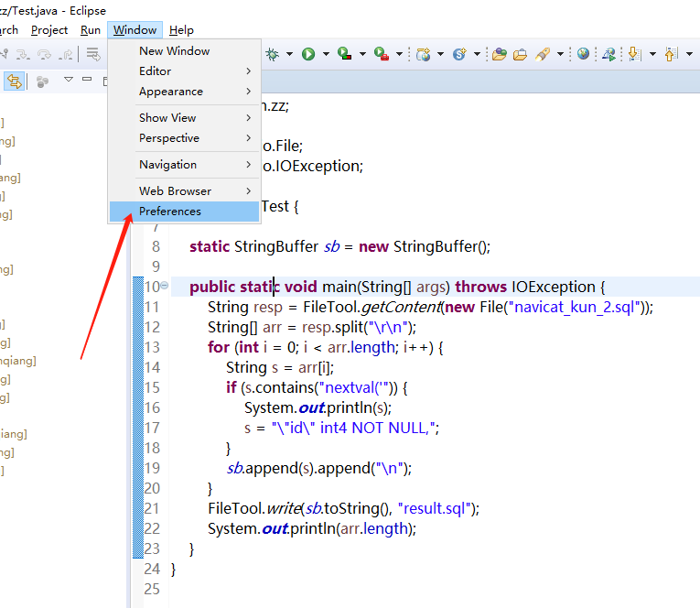700x608 pixels.
Task: Click the Step Return toolbar icon
Action: click(x=66, y=55)
